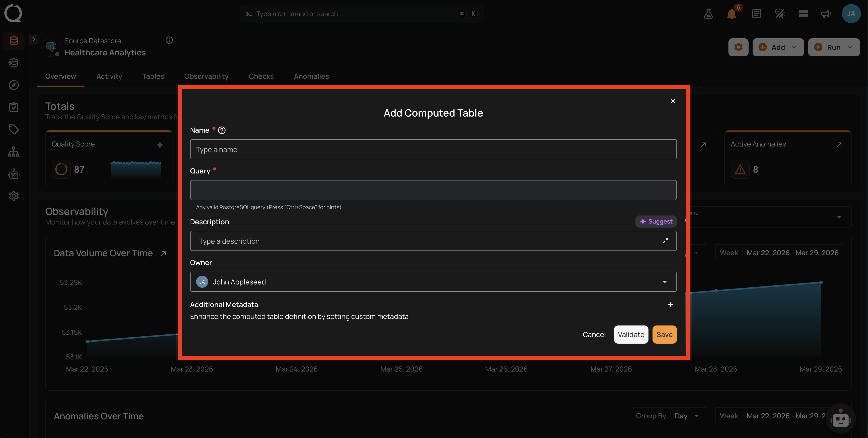This screenshot has height=438, width=868.
Task: Open the tags sidebar icon
Action: tap(14, 129)
